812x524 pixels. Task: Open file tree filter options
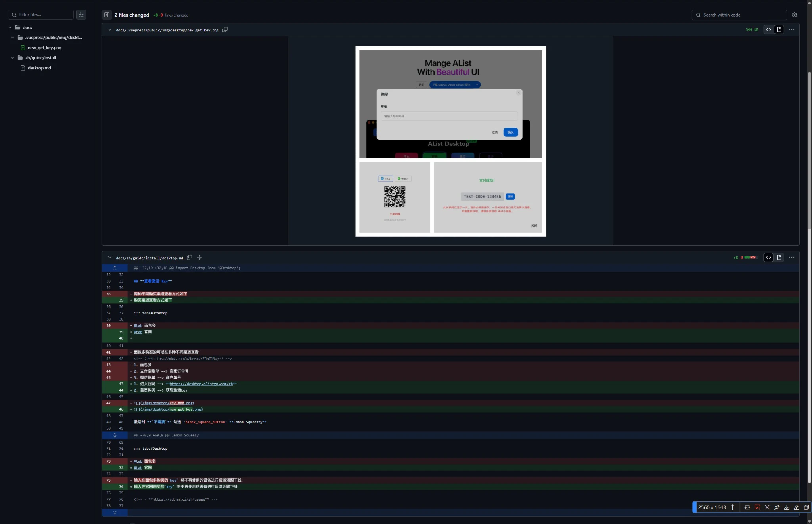click(x=81, y=15)
